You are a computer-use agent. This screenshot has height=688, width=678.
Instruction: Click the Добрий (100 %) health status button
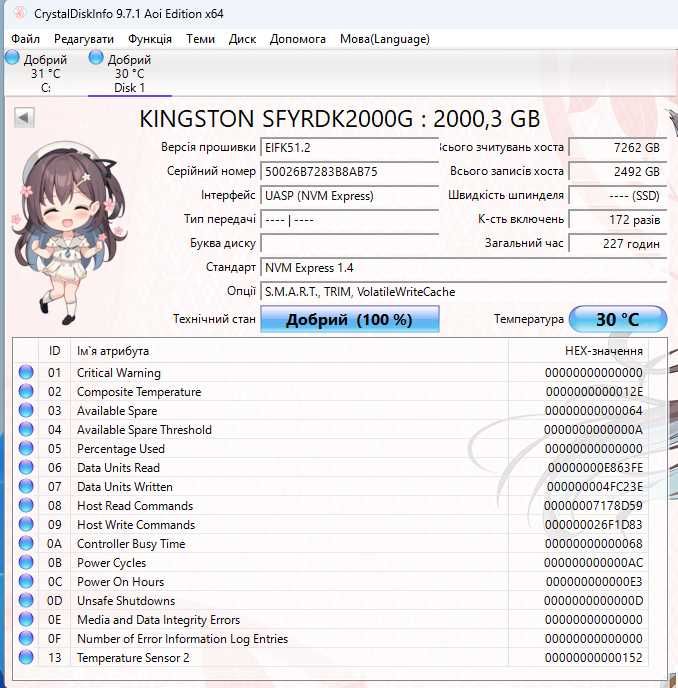click(350, 319)
